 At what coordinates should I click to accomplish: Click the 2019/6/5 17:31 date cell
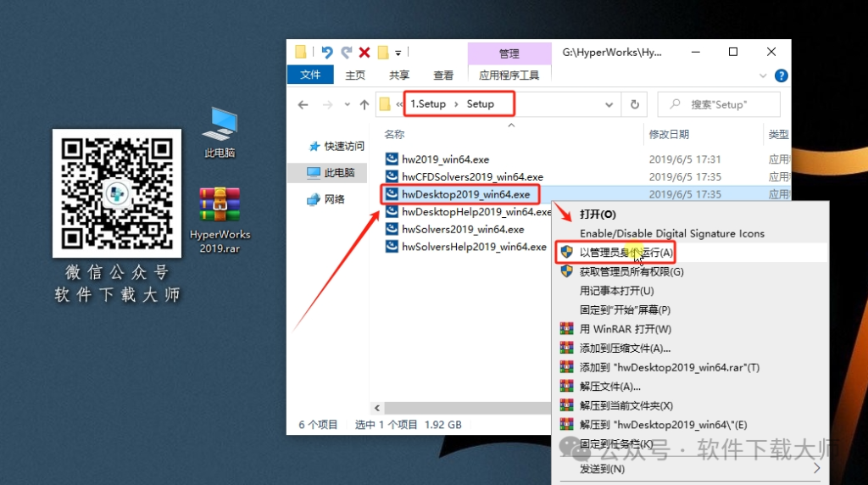[685, 159]
